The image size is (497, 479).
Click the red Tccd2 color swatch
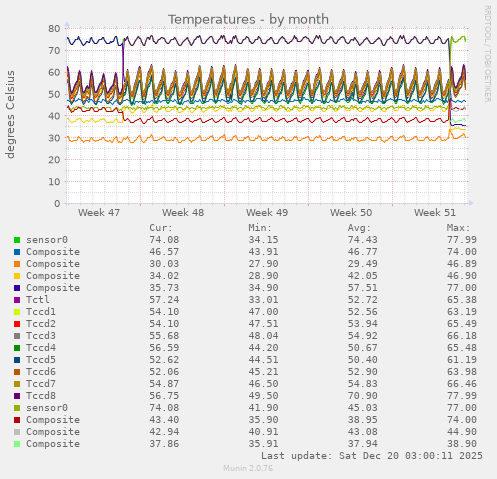click(17, 324)
